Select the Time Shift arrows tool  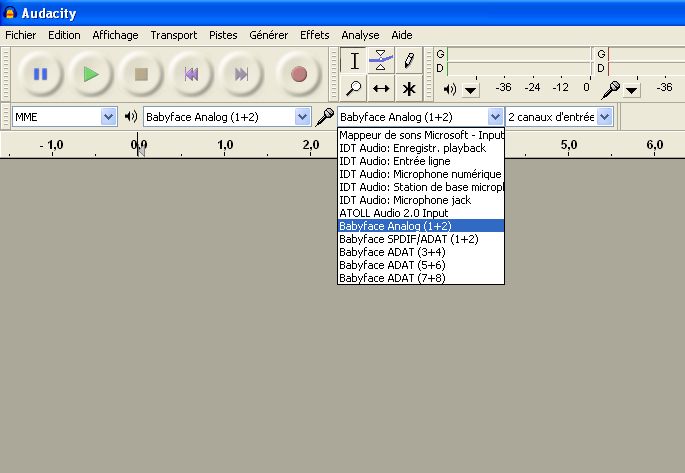click(381, 88)
